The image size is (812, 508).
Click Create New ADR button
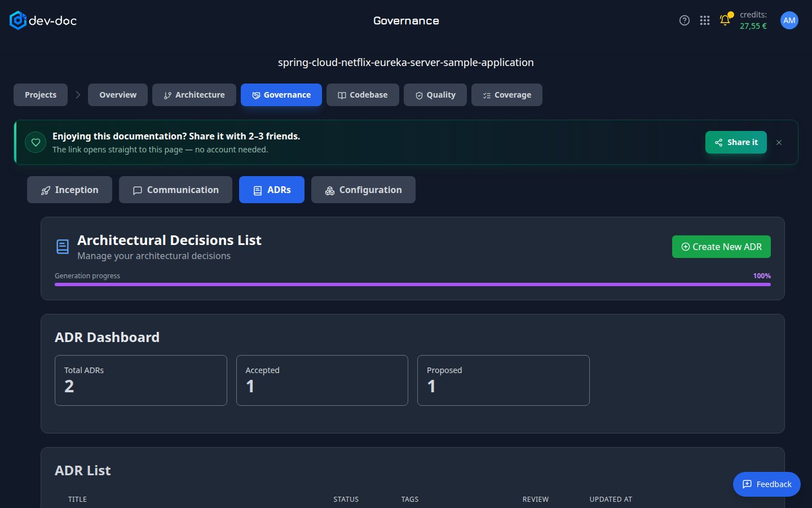(x=721, y=247)
